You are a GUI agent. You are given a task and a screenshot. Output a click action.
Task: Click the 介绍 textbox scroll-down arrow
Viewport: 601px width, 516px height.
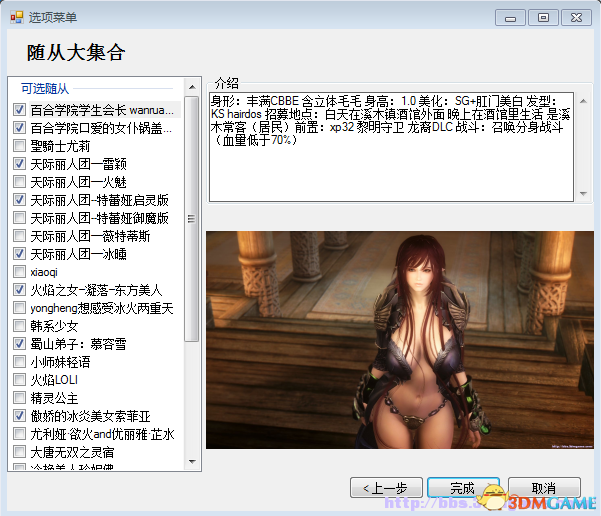tap(583, 194)
